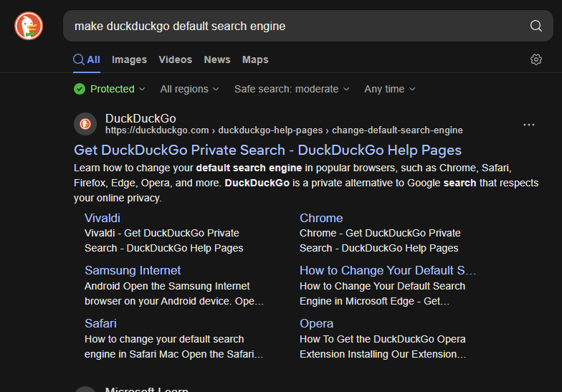Viewport: 562px width, 392px height.
Task: Open the Opera sitelink
Action: pos(317,324)
